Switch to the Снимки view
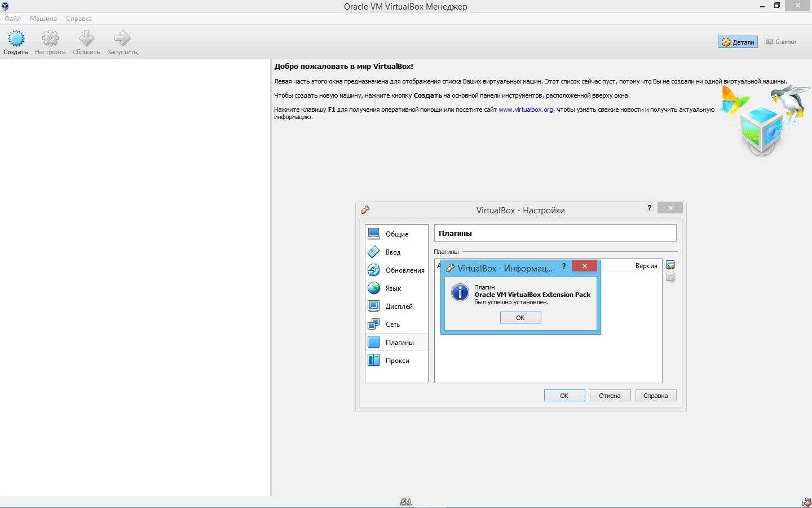The width and height of the screenshot is (812, 508). click(780, 42)
